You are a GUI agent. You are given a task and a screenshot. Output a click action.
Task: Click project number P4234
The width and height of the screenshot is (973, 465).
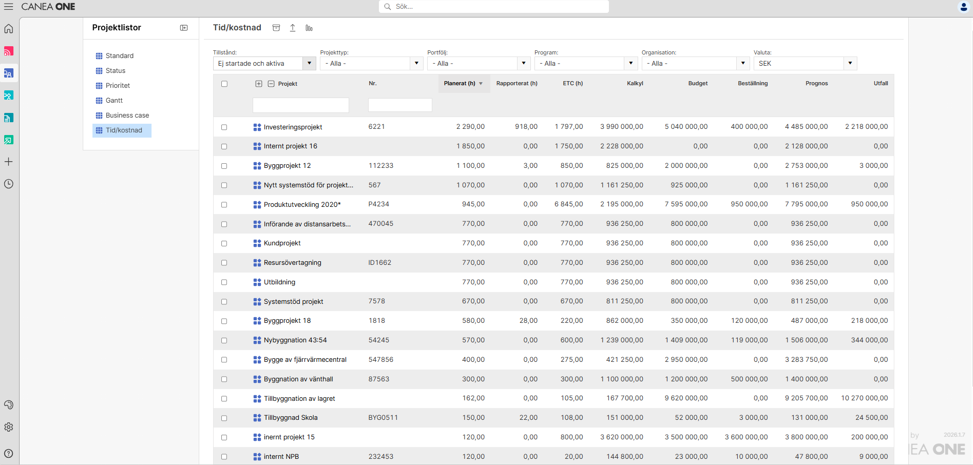(x=379, y=204)
